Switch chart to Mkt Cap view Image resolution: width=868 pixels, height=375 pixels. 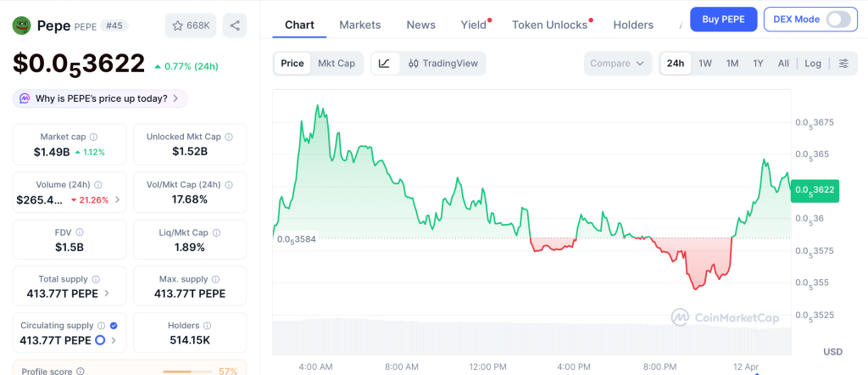[x=337, y=64]
